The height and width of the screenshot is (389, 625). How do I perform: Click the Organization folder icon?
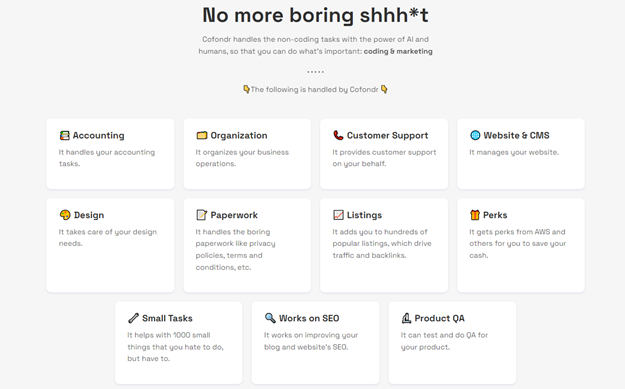[202, 136]
